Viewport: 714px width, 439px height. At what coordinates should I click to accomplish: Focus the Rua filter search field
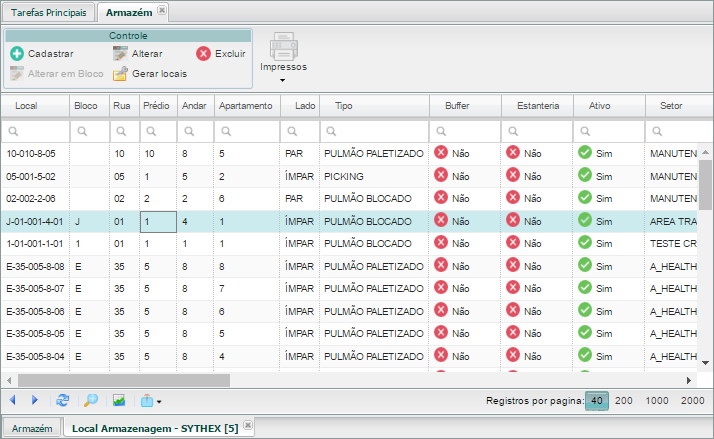(x=124, y=131)
